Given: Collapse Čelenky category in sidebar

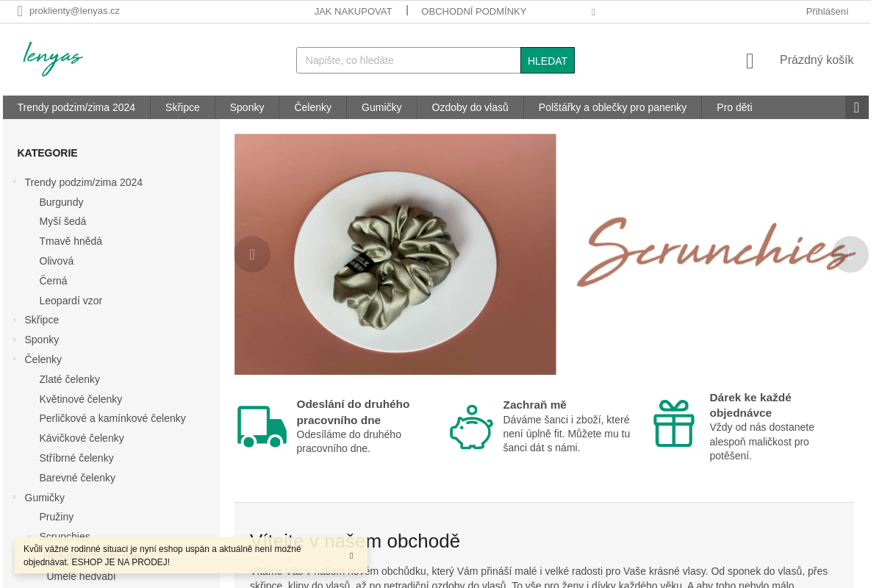Looking at the screenshot, I should click(14, 359).
